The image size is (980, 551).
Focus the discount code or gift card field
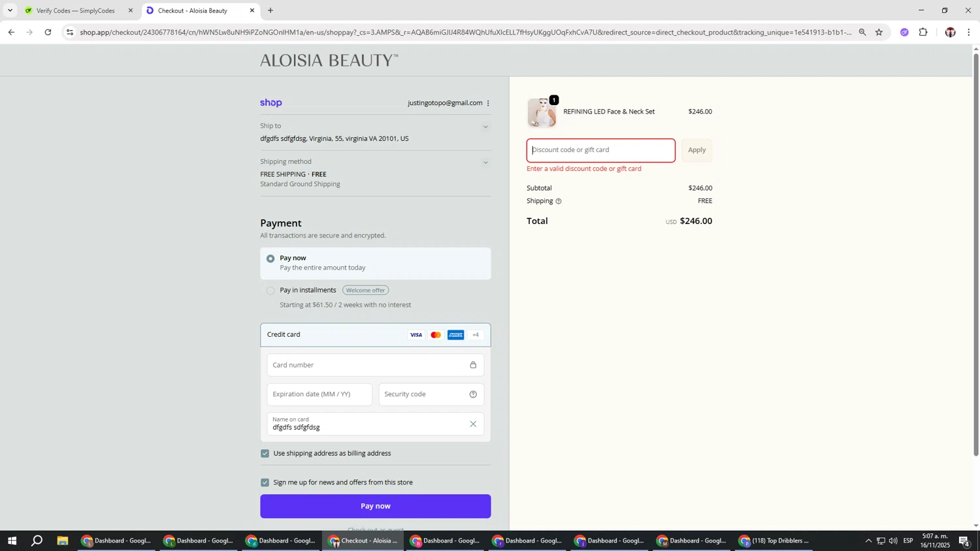coord(600,150)
